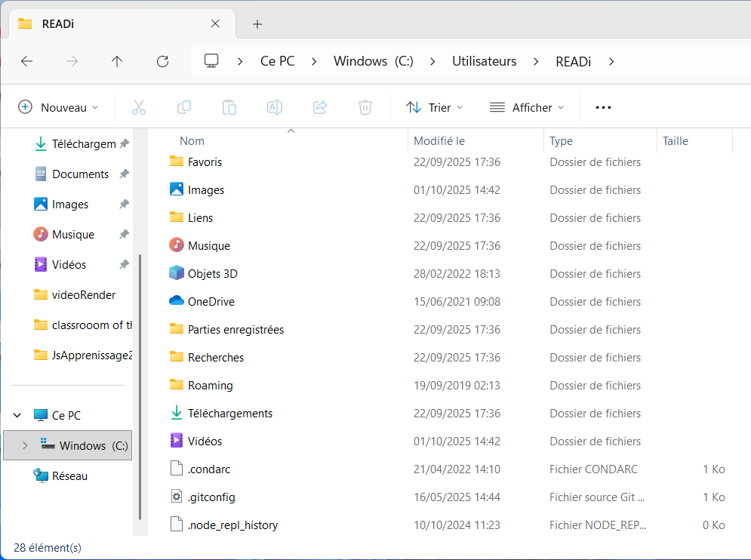Click the Share icon in toolbar
Viewport: 751px width, 560px height.
click(320, 107)
